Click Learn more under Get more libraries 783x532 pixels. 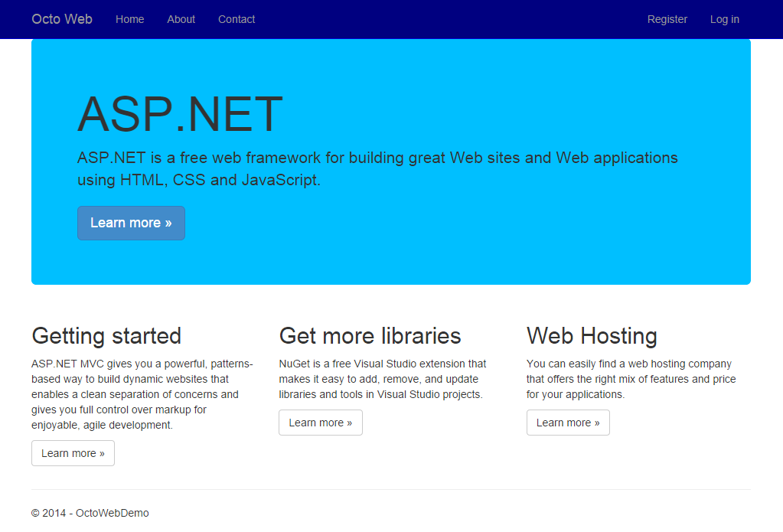(320, 422)
